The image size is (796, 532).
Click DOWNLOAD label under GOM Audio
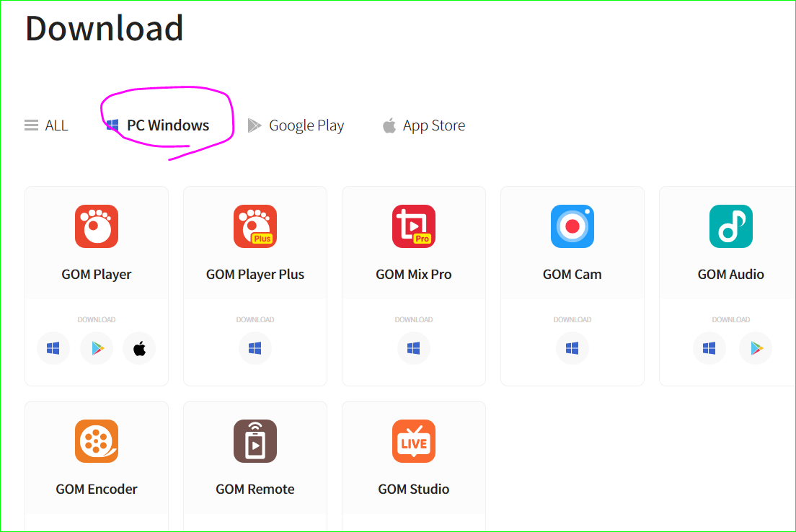coord(731,320)
